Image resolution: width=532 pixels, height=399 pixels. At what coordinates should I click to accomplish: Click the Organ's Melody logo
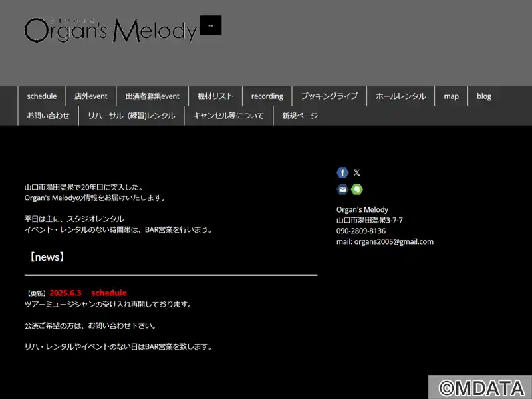pyautogui.click(x=110, y=30)
